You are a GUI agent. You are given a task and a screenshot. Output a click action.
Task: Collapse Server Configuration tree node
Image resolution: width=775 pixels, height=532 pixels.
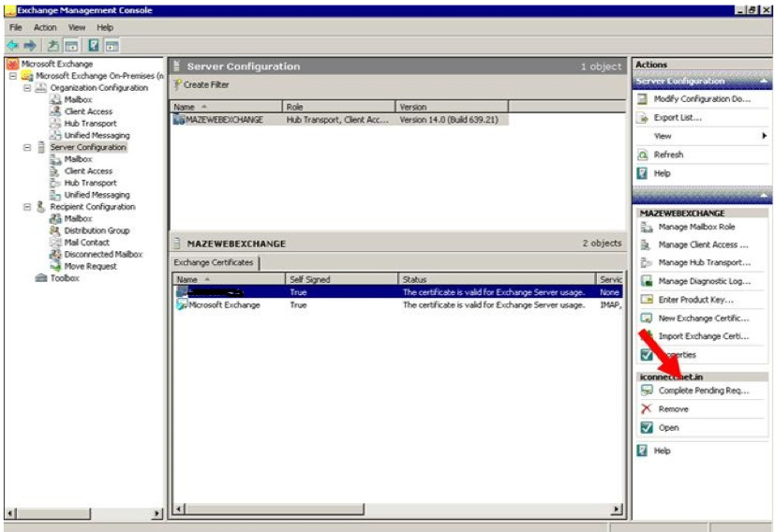(27, 147)
